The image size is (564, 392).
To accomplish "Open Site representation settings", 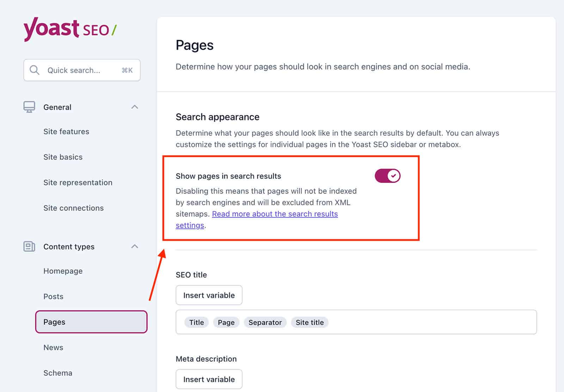I will [78, 182].
